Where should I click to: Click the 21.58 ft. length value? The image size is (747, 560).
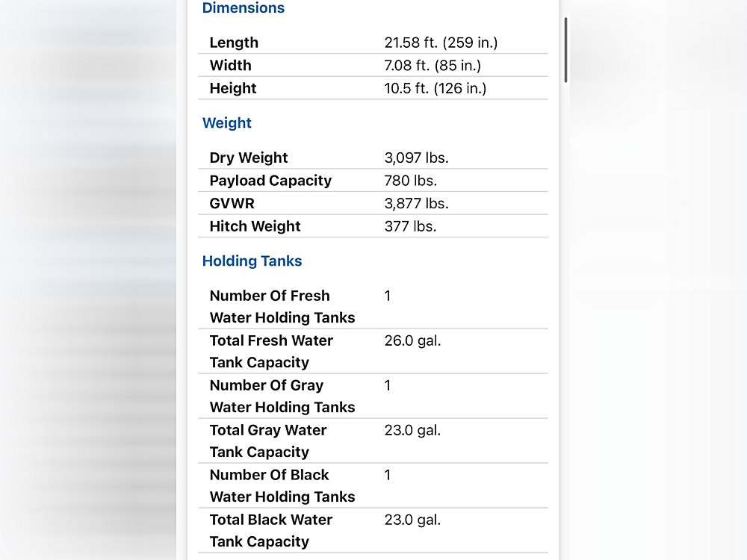point(441,43)
